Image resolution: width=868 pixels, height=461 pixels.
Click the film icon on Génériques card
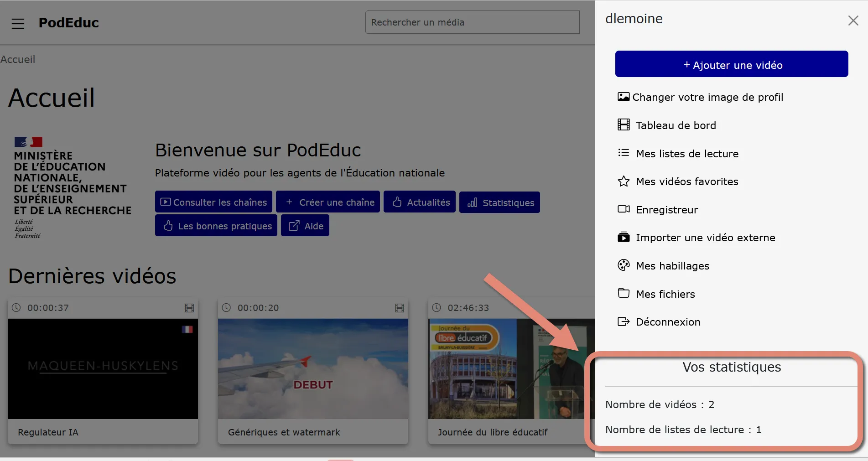(400, 308)
